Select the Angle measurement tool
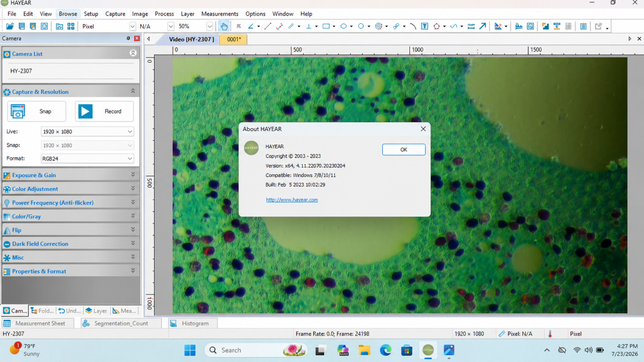 click(251, 26)
